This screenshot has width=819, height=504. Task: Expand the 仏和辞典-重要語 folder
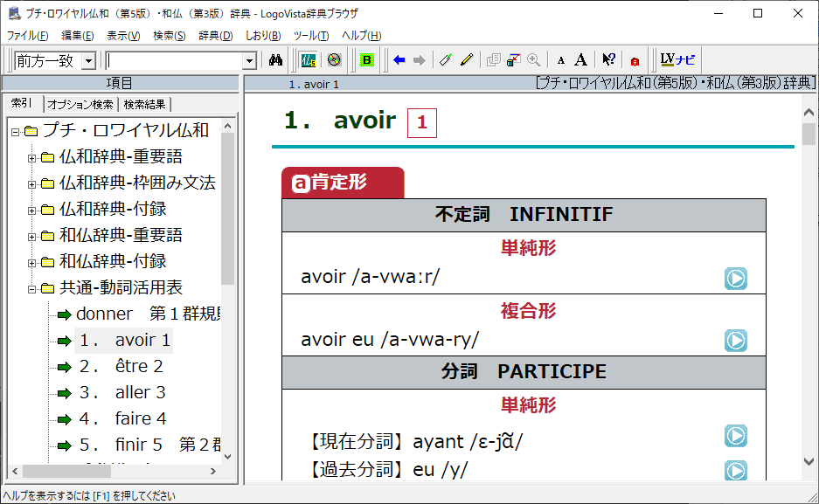pos(31,157)
